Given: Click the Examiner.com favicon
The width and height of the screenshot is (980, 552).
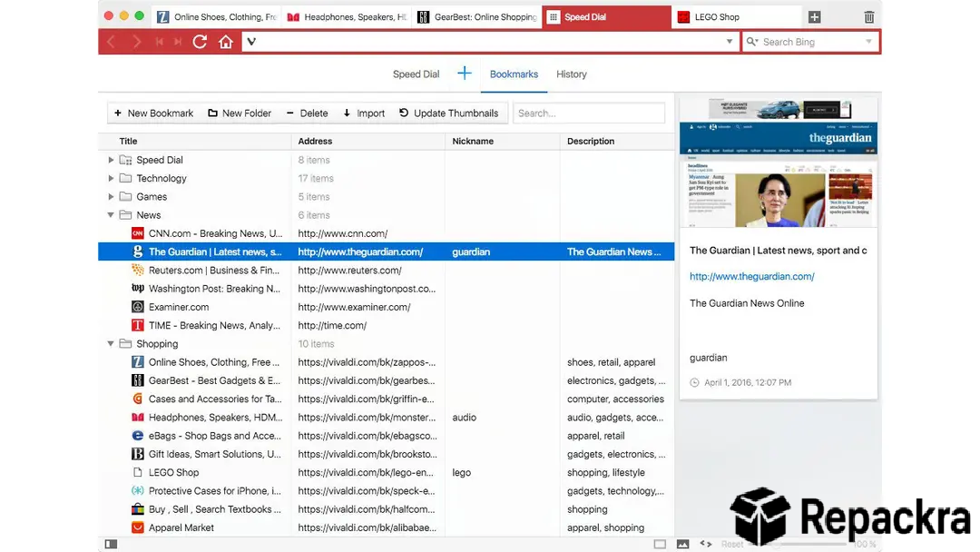Looking at the screenshot, I should coord(138,307).
